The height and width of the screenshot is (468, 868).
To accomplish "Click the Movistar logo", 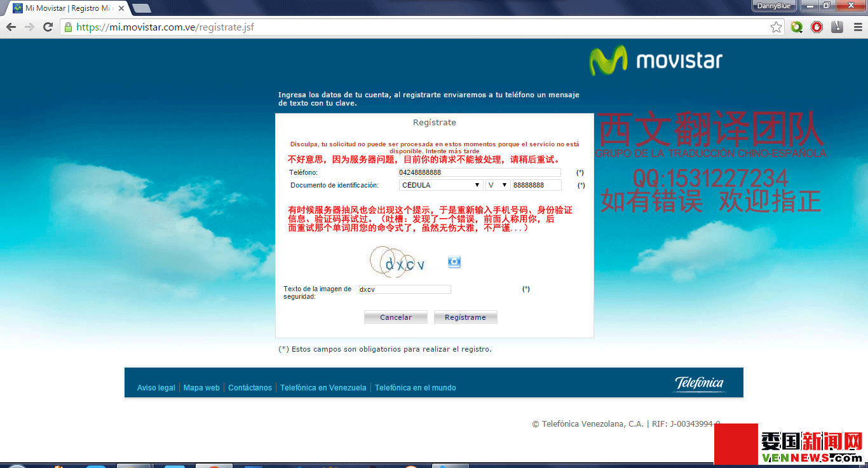I will pos(655,62).
